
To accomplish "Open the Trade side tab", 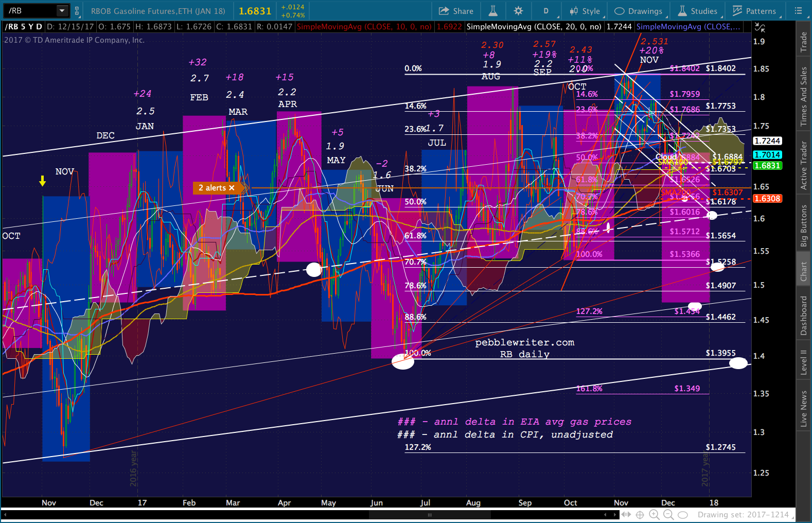I will 803,42.
